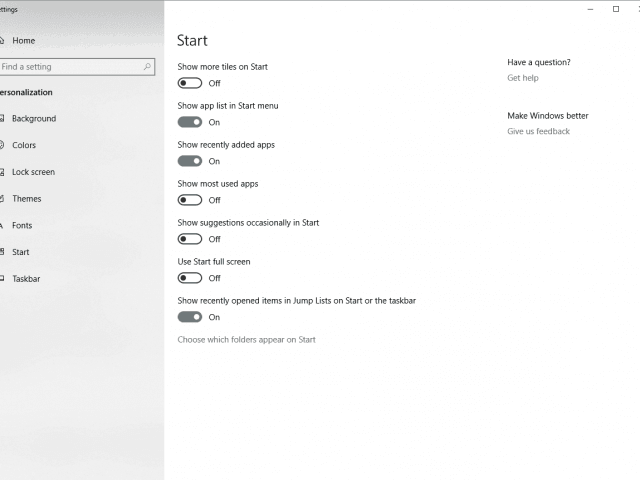Turn on Show suggestions occasionally in Start
Screen dimensions: 640x480
pyautogui.click(x=190, y=239)
